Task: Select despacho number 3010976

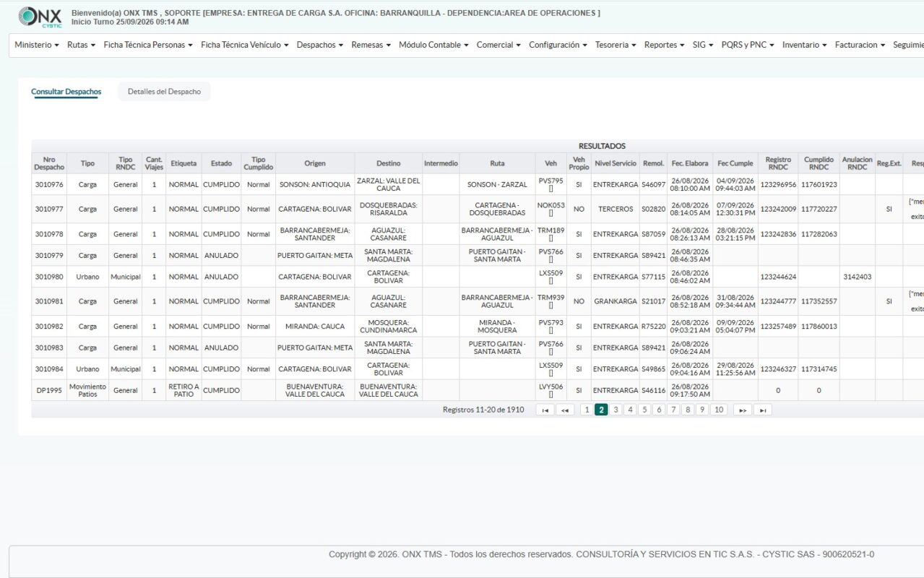Action: click(x=49, y=184)
